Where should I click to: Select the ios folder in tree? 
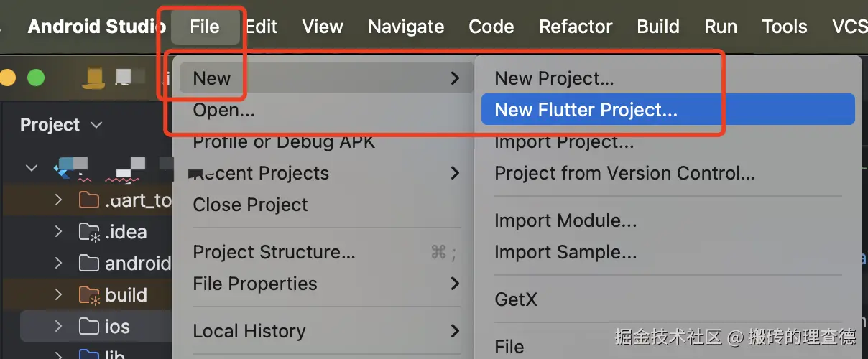pyautogui.click(x=117, y=327)
